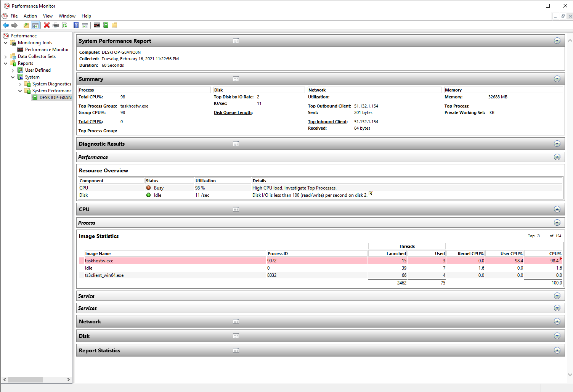The width and height of the screenshot is (573, 392).
Task: Click the Top Process link under Memory
Action: (457, 106)
